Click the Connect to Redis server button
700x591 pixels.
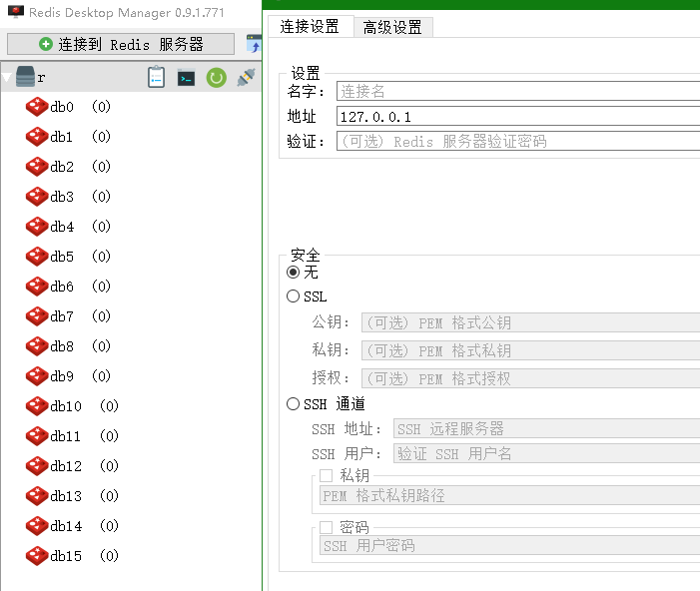click(121, 44)
